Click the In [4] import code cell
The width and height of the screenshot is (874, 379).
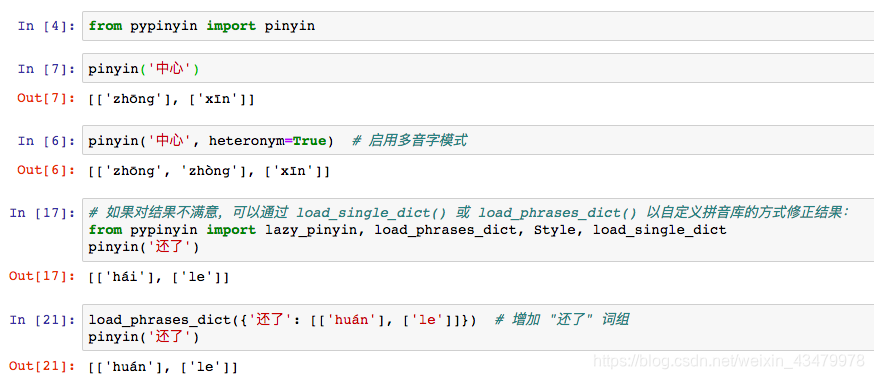click(478, 26)
